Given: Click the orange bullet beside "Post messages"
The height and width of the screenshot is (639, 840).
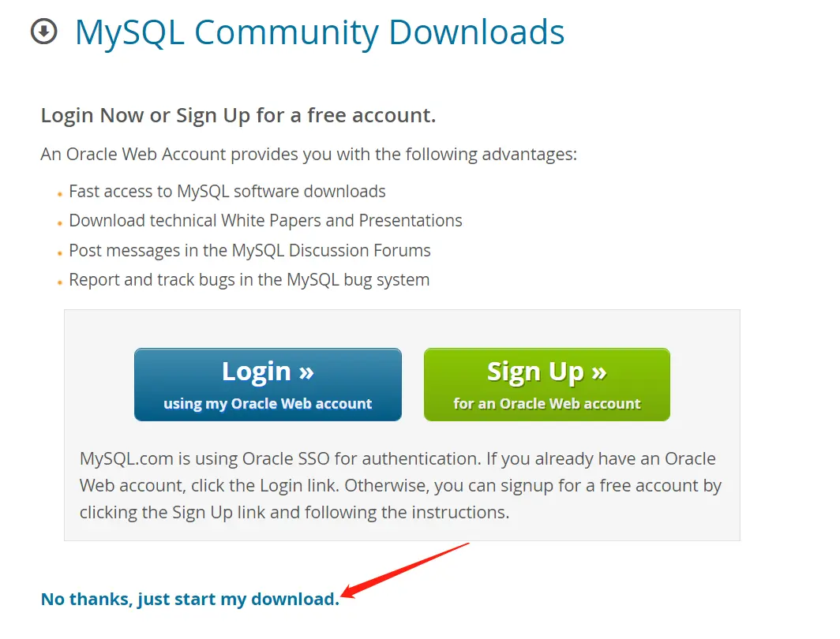Looking at the screenshot, I should 60,253.
